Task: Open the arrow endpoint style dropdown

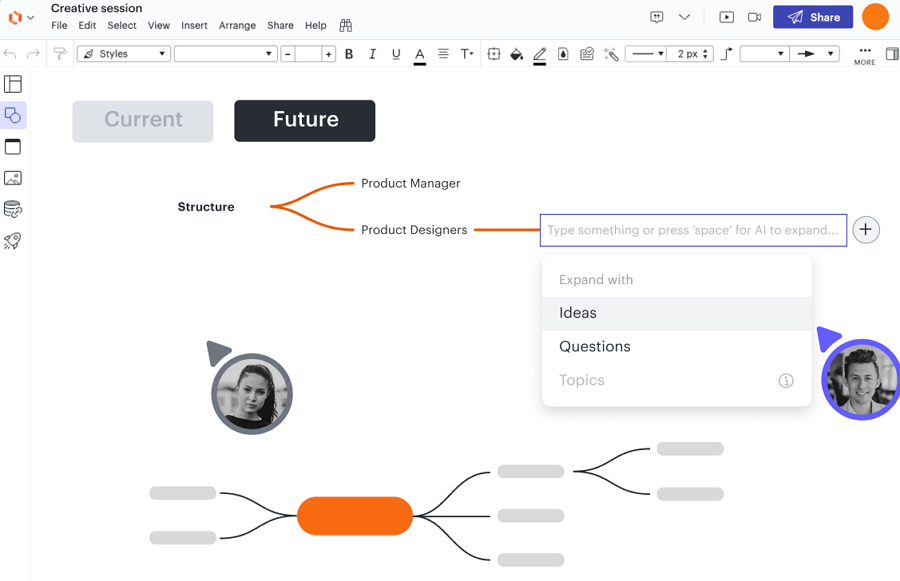Action: click(815, 54)
